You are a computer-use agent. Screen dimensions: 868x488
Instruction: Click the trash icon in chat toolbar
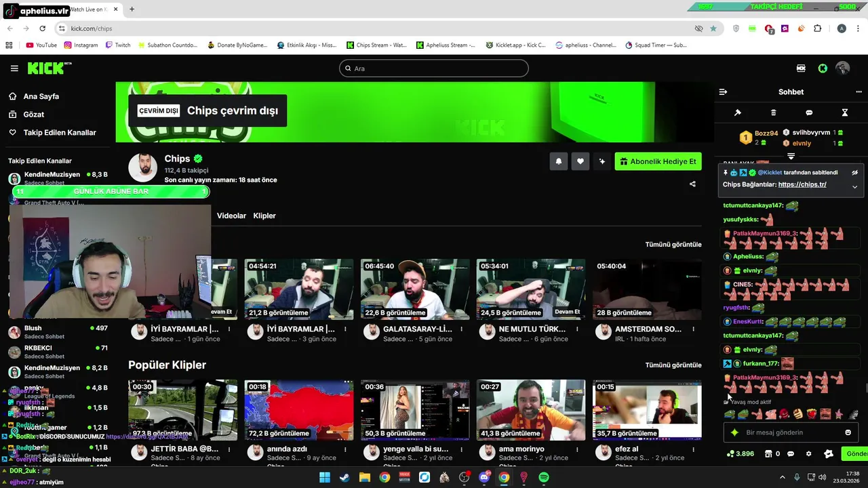click(774, 113)
